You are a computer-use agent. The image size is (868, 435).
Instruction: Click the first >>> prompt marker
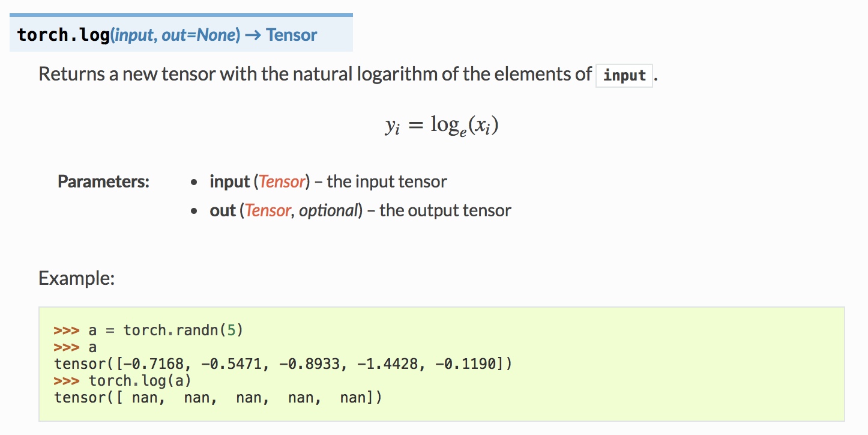click(67, 330)
